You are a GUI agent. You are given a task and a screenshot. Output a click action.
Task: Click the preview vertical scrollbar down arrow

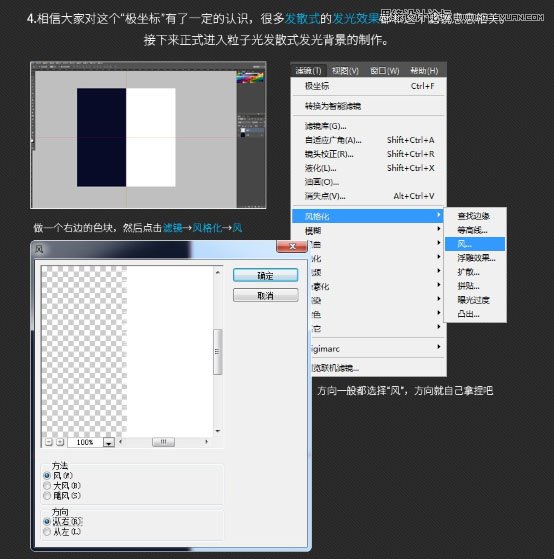[217, 431]
